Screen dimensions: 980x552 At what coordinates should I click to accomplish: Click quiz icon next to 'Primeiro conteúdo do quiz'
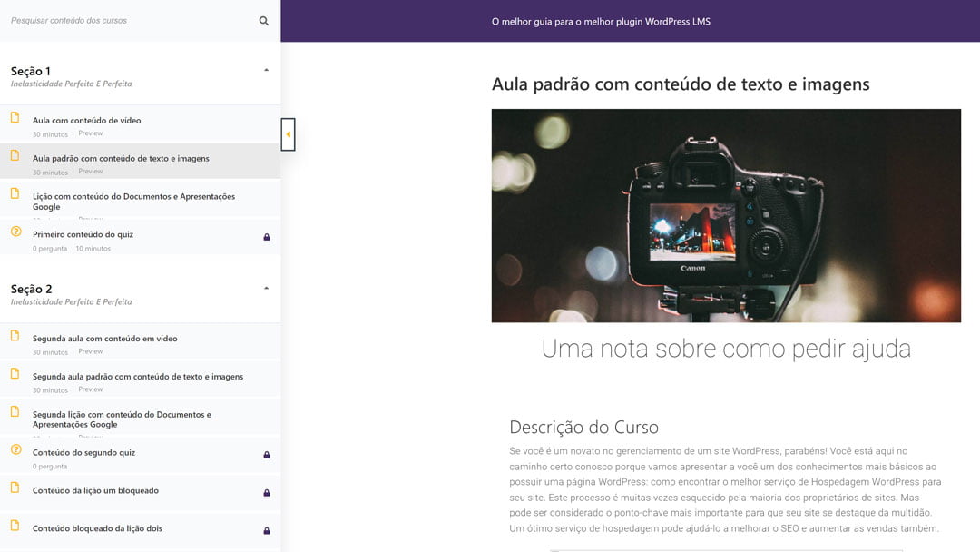(15, 232)
